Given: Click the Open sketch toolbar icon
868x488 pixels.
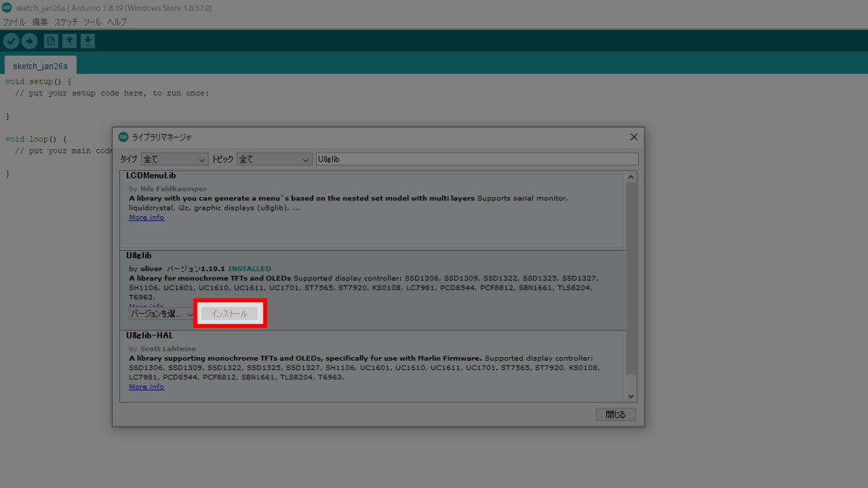Looking at the screenshot, I should [69, 41].
